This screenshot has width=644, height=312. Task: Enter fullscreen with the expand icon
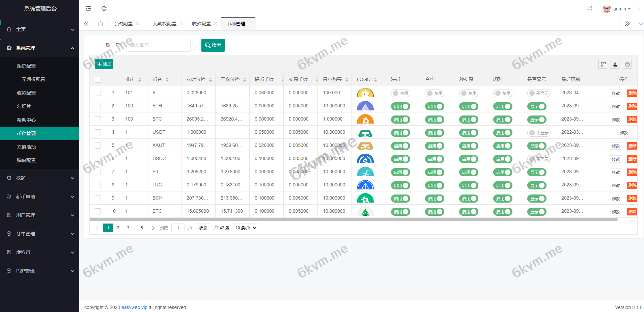(x=590, y=8)
